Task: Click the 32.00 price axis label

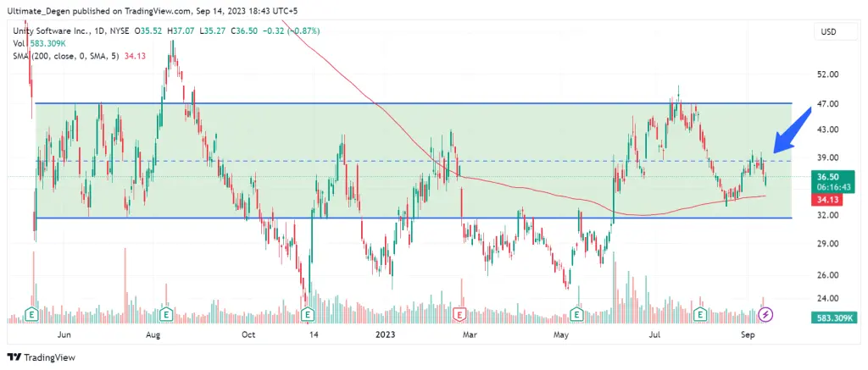Action: [x=828, y=214]
